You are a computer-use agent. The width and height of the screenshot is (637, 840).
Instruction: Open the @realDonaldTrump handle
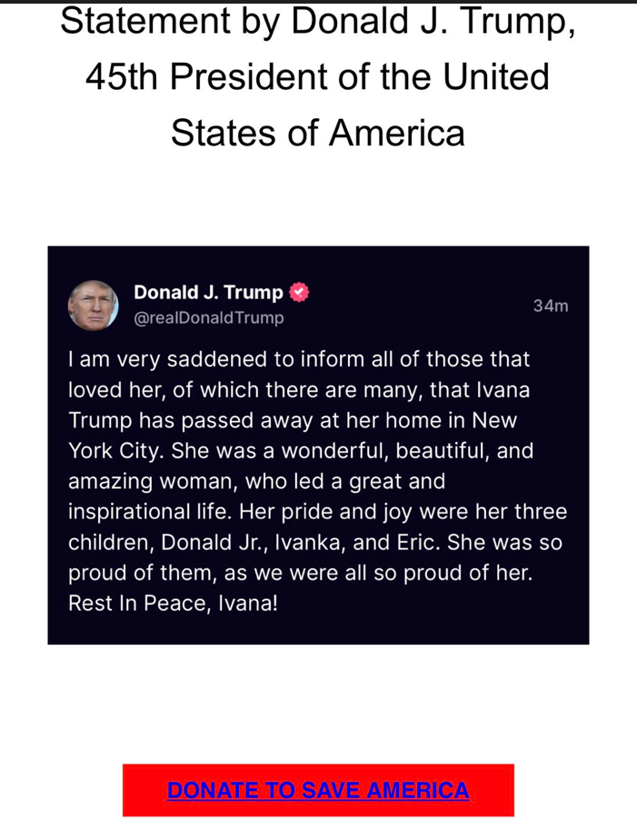(209, 317)
